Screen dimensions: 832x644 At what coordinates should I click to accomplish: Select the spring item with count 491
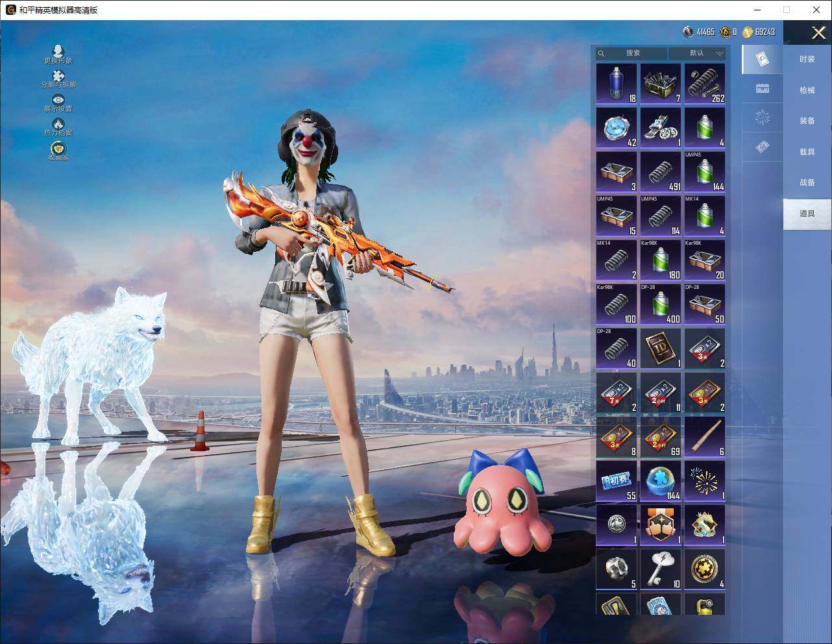(661, 172)
